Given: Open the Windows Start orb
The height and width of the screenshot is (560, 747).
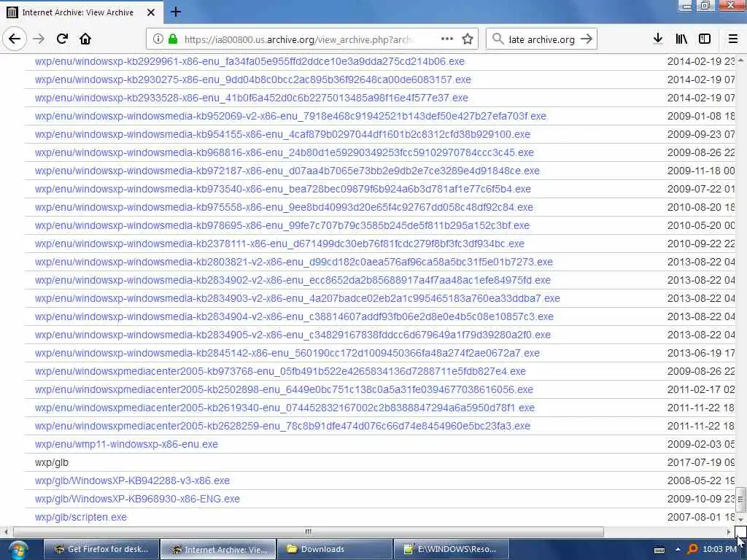Looking at the screenshot, I should click(x=18, y=550).
